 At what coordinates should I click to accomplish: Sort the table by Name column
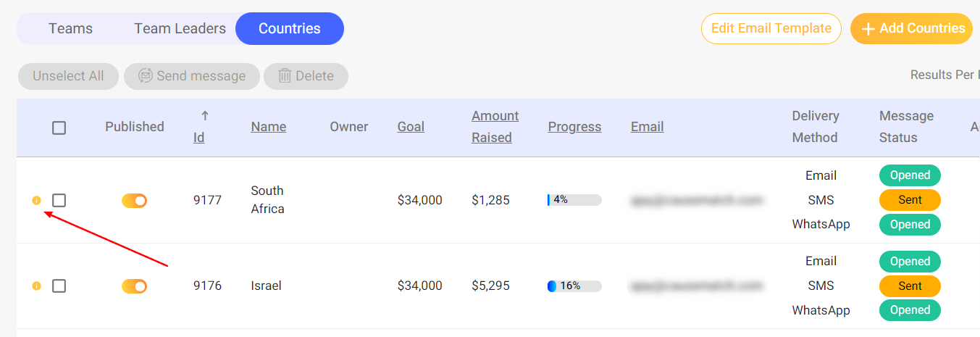pyautogui.click(x=269, y=127)
